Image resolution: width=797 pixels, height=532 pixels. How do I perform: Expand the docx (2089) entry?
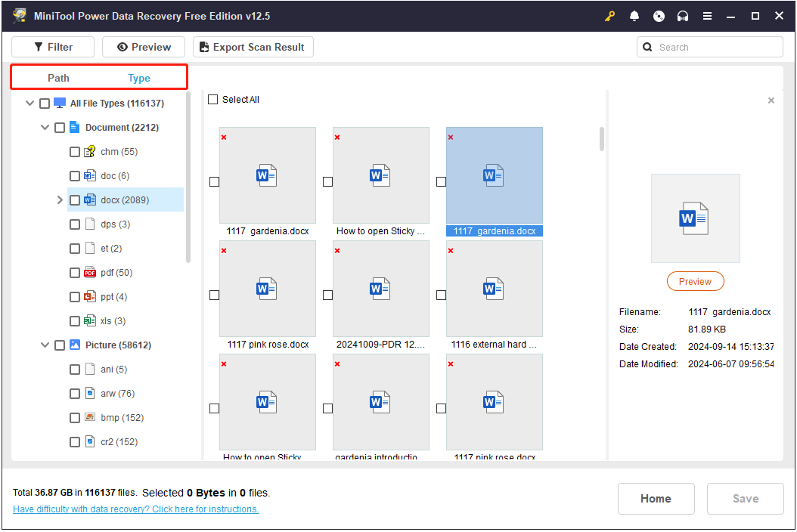pyautogui.click(x=60, y=199)
